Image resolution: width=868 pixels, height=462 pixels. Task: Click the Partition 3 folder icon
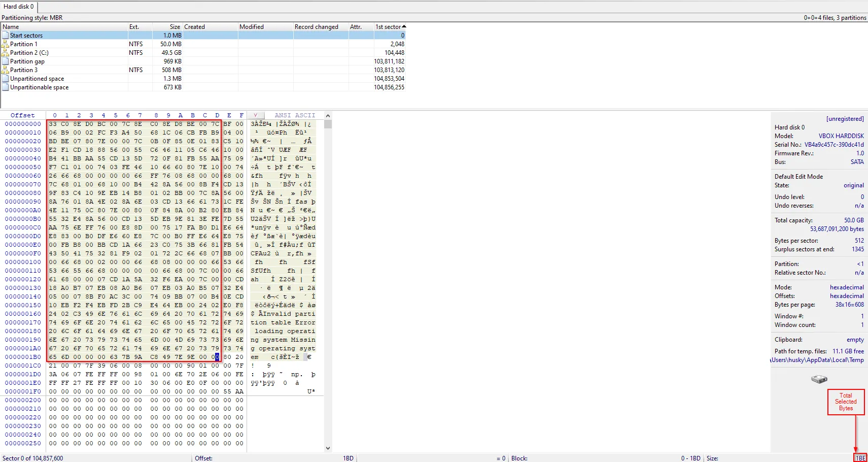click(6, 70)
